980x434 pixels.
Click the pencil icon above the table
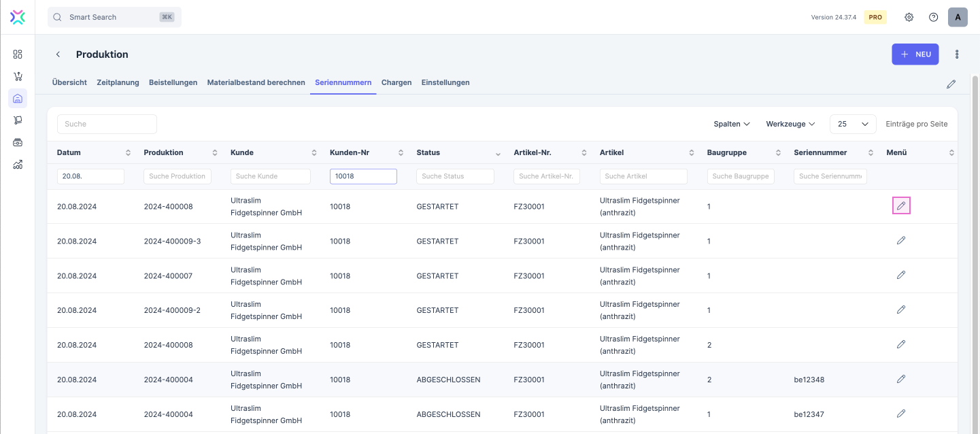pyautogui.click(x=951, y=84)
